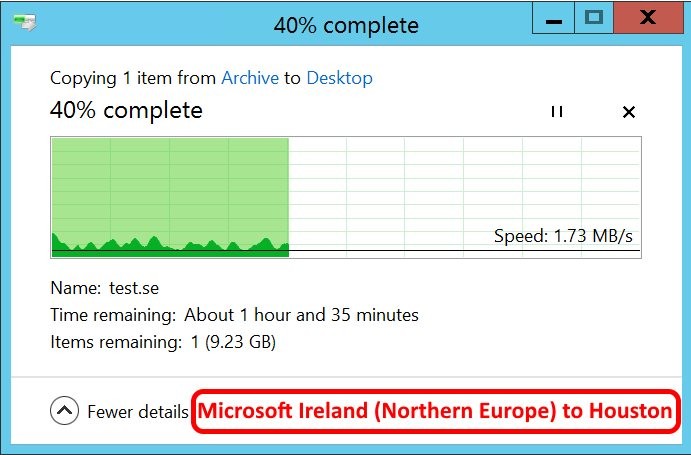This screenshot has height=455, width=691.
Task: Click the "Fewer details" label
Action: coord(138,411)
